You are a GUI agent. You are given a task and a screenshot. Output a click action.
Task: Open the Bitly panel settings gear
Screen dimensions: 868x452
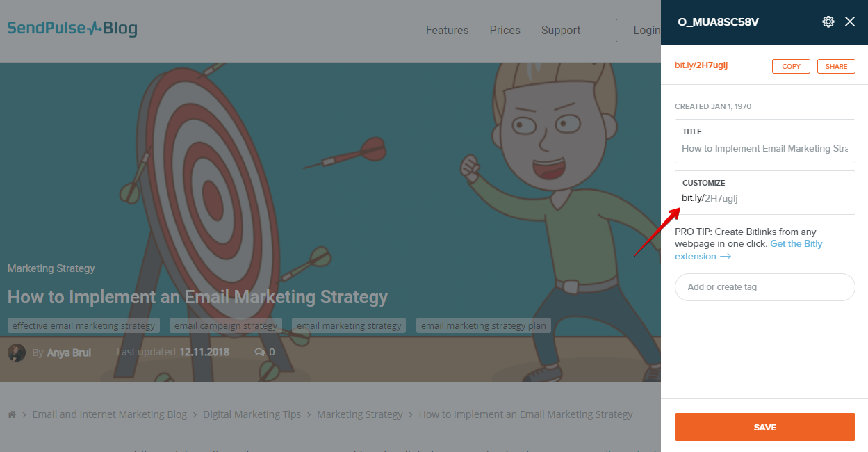point(828,22)
